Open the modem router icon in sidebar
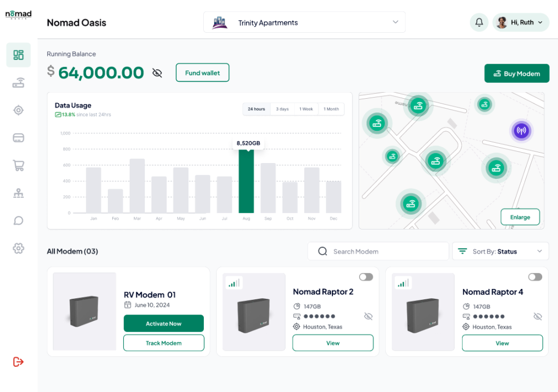 pos(19,83)
